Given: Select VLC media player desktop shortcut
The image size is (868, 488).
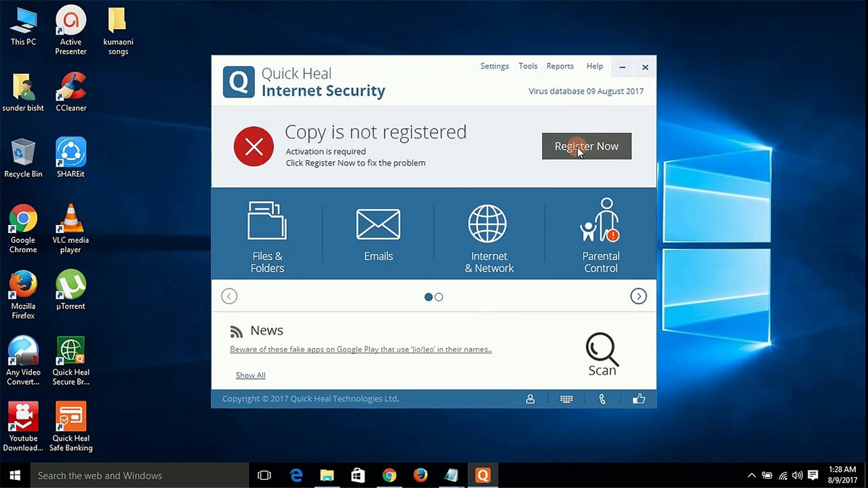Looking at the screenshot, I should (x=71, y=229).
